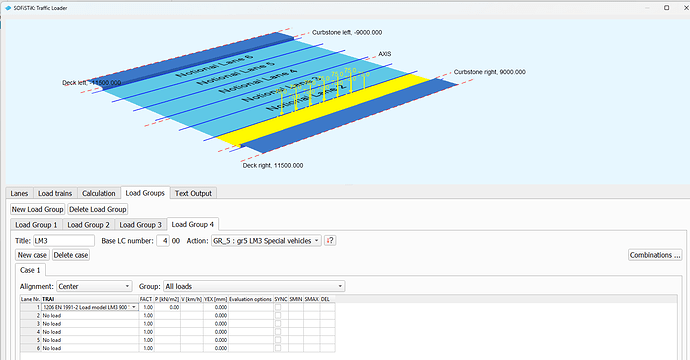The height and width of the screenshot is (360, 690).
Task: Click the Combinations button
Action: point(655,255)
